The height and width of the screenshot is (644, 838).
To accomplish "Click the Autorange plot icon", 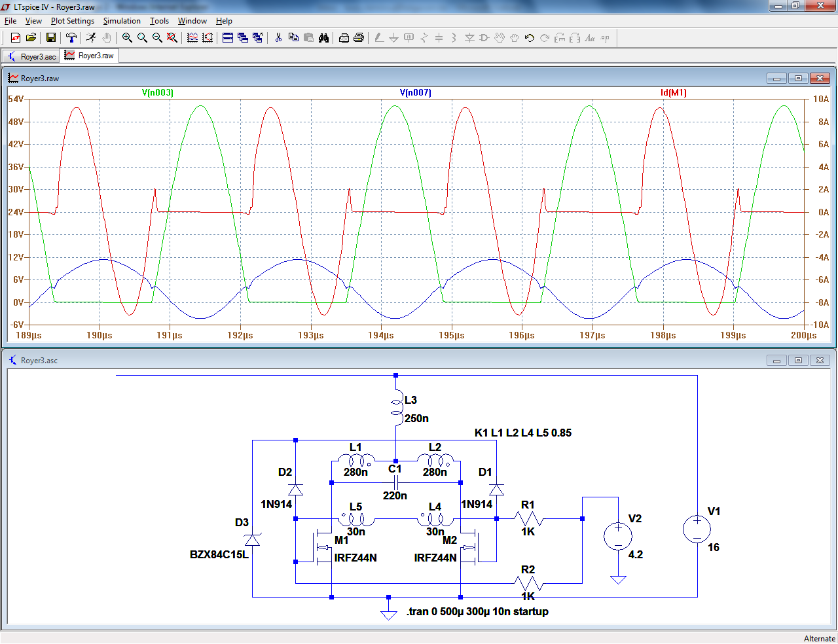I will pos(192,38).
